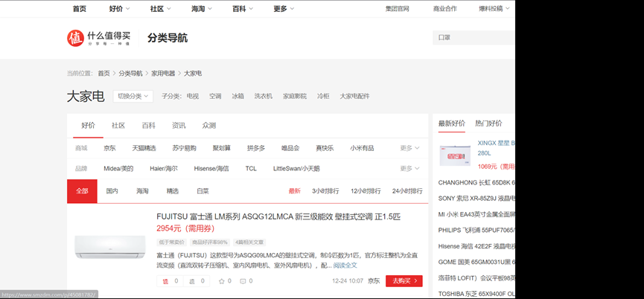The width and height of the screenshot is (644, 299).
Task: Sort deals by 12小时排行
Action: click(x=366, y=191)
